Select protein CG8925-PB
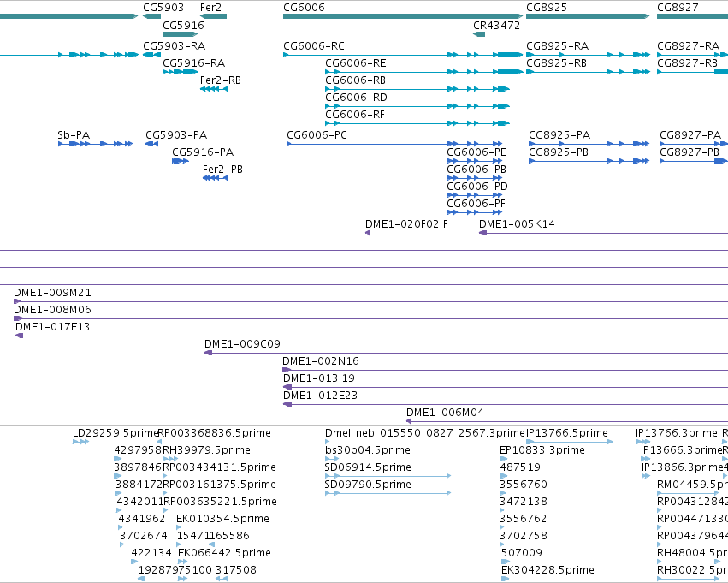 tap(559, 152)
